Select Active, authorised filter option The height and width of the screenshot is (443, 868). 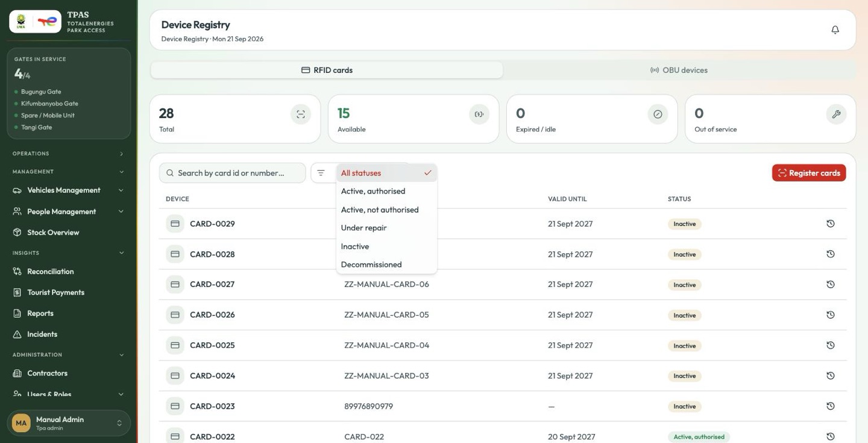click(386, 191)
